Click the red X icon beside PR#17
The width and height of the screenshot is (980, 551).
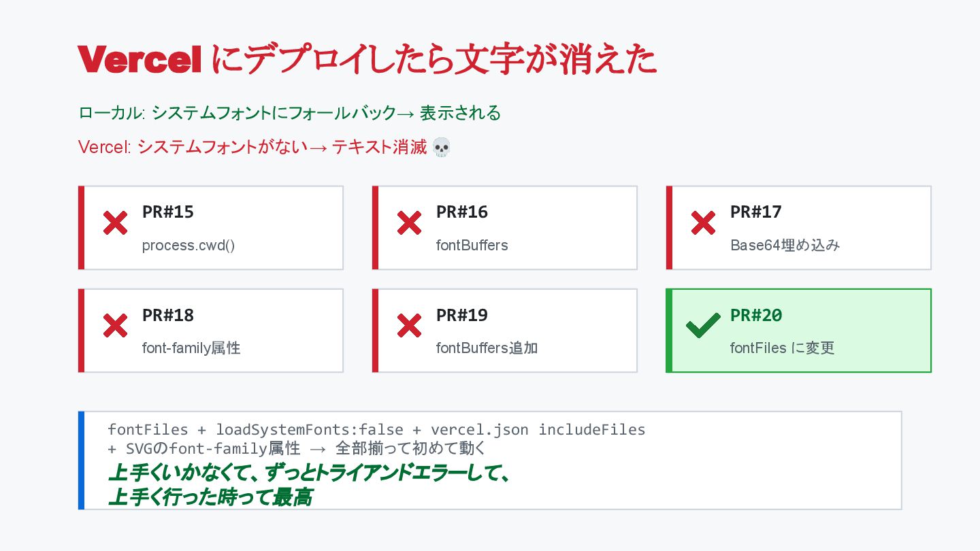(x=703, y=222)
